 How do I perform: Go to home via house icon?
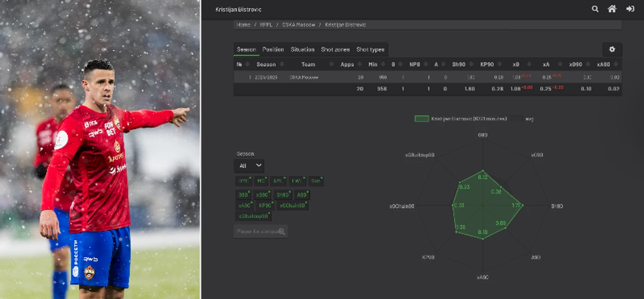coord(612,9)
